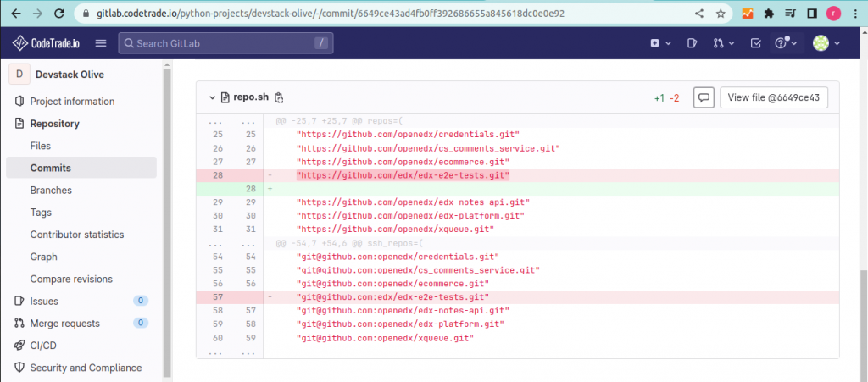Click the ssh_repos hunk header line

349,243
